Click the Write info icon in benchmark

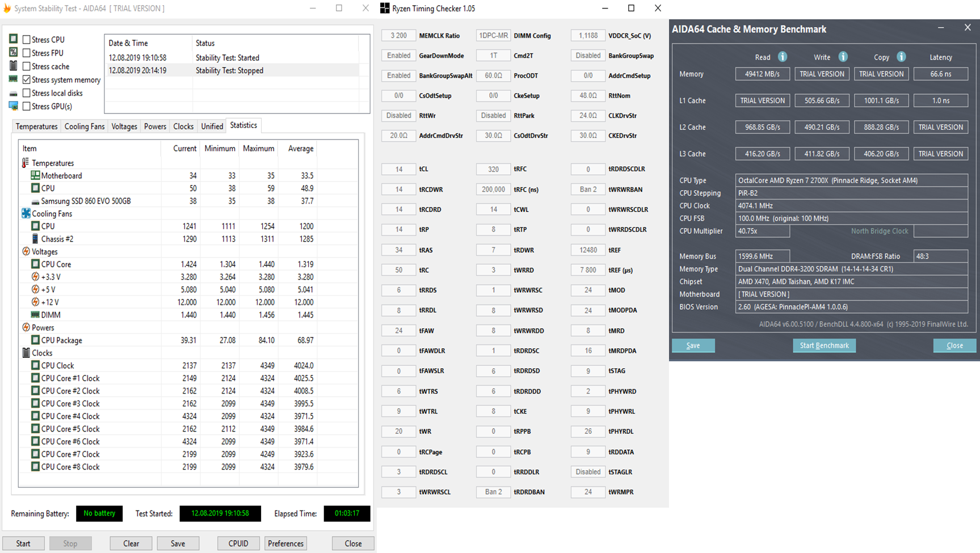point(843,57)
